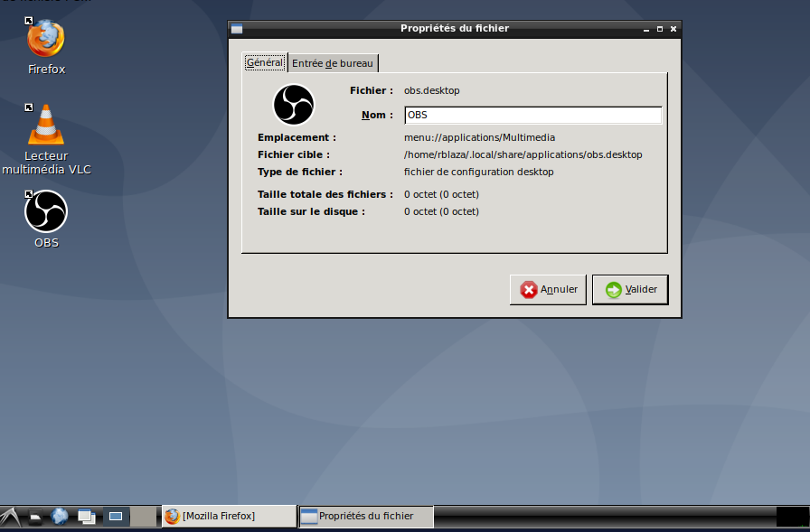810x532 pixels.
Task: Click the show desktop windows icon
Action: point(87,517)
